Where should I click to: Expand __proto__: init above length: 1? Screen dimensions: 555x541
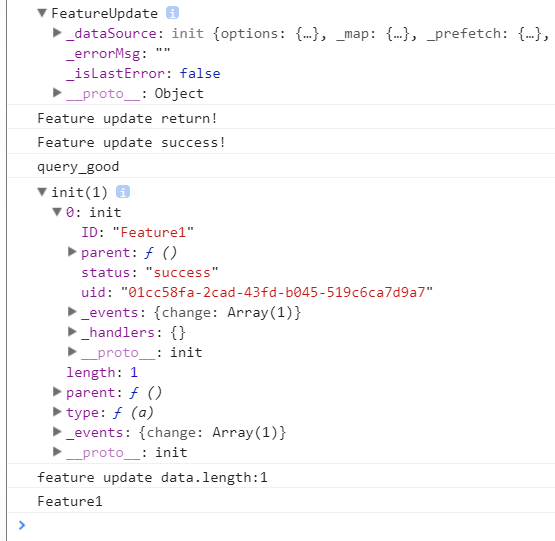(x=72, y=352)
